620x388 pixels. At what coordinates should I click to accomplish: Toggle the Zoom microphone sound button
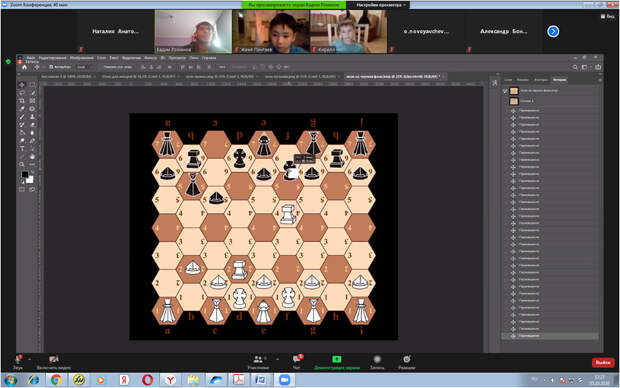[18, 362]
